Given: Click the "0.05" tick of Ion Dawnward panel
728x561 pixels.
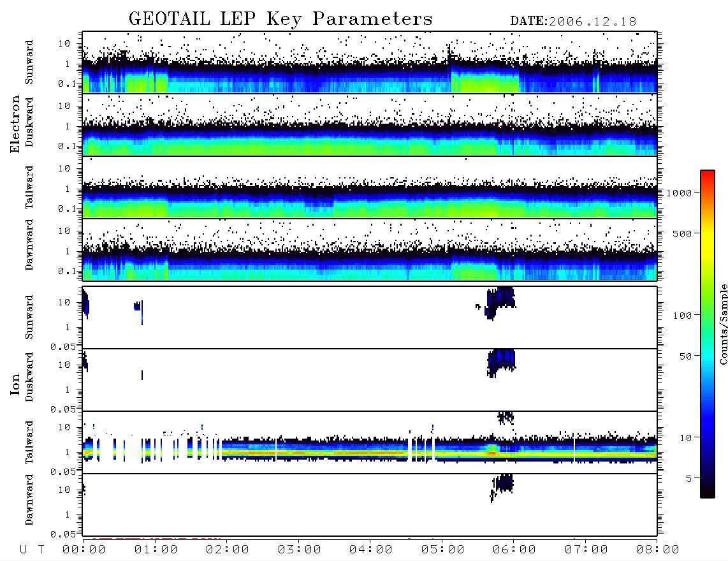Looking at the screenshot, I should 62,534.
